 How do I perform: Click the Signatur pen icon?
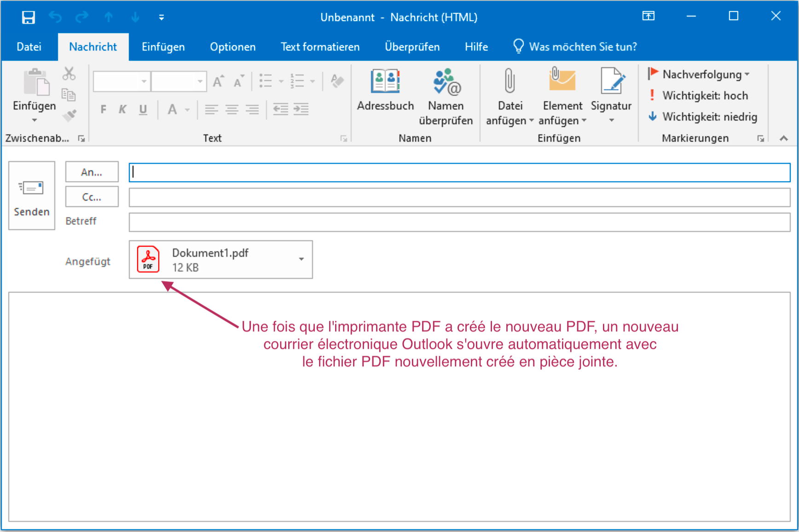[611, 82]
